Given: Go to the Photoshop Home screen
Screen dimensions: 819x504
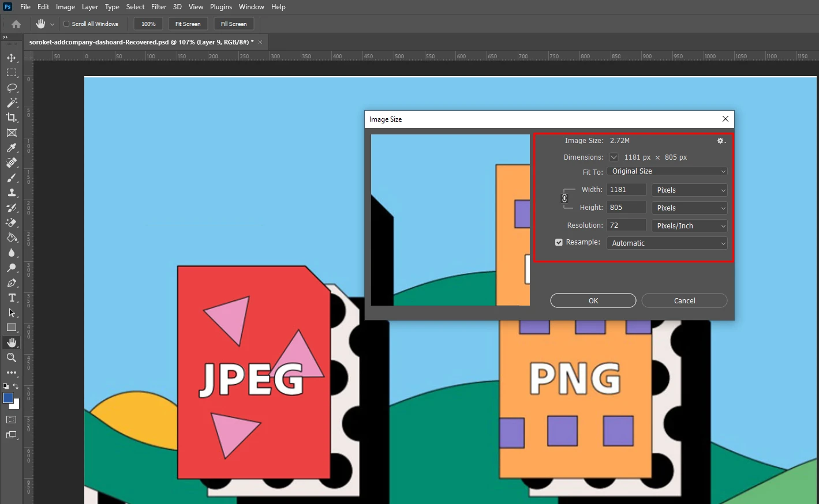Looking at the screenshot, I should click(16, 24).
